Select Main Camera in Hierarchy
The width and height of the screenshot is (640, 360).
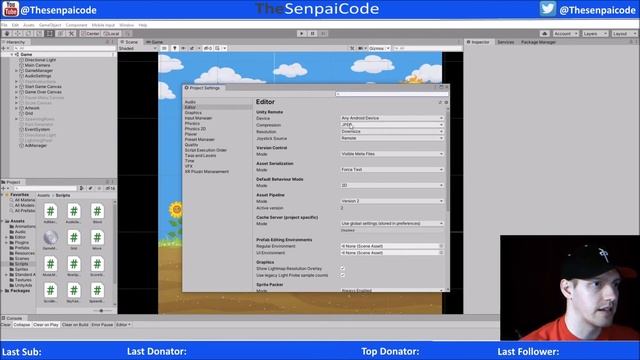(37, 65)
